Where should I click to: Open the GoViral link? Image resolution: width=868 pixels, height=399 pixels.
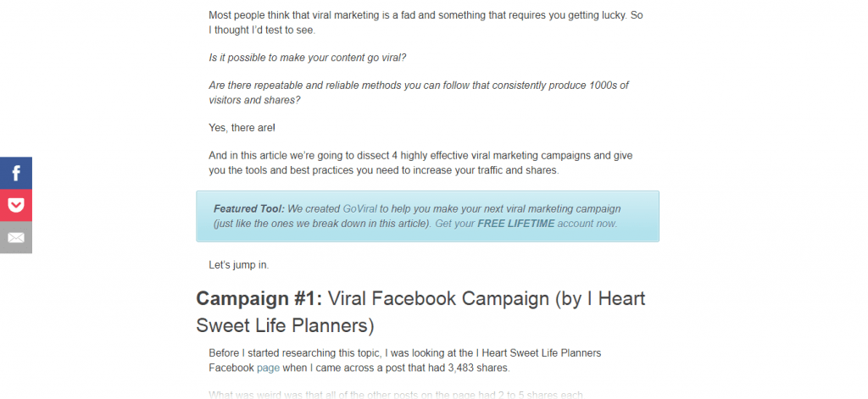360,208
